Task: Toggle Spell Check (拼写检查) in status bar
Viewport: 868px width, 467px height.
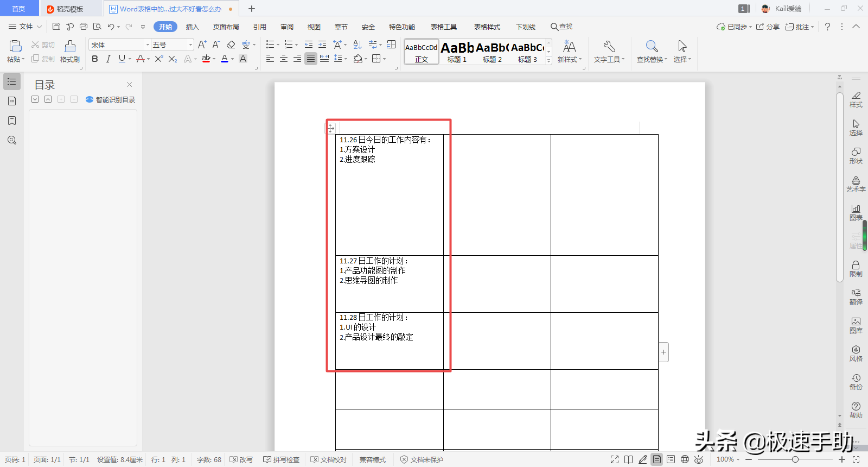Action: [x=282, y=459]
